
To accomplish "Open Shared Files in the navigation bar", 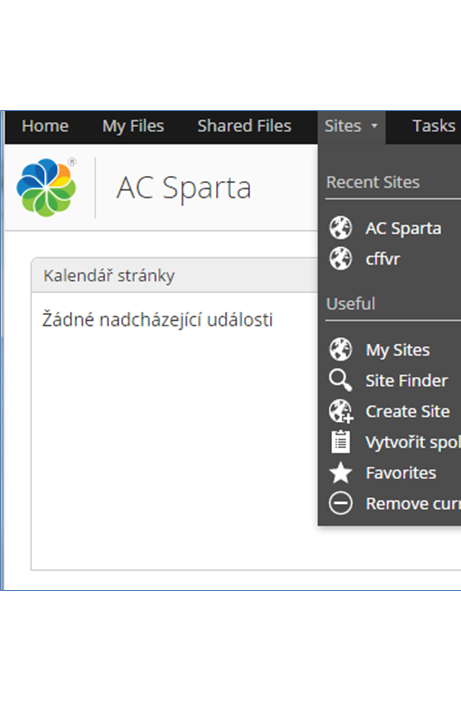I will [x=245, y=126].
